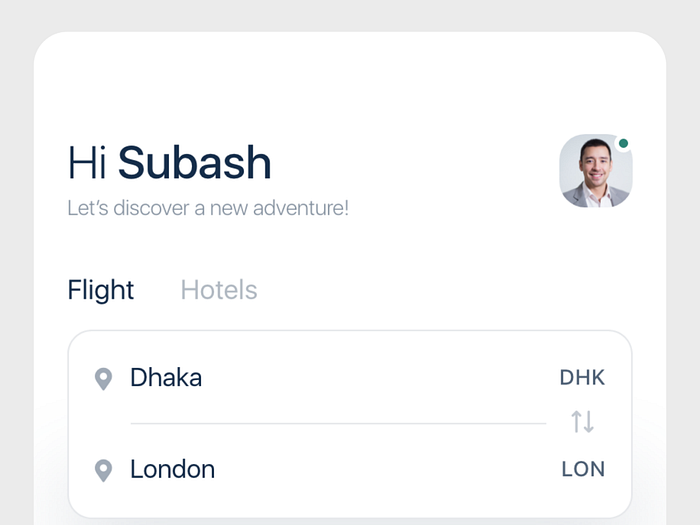Switch to the Hotels tab
The image size is (700, 525).
tap(219, 290)
